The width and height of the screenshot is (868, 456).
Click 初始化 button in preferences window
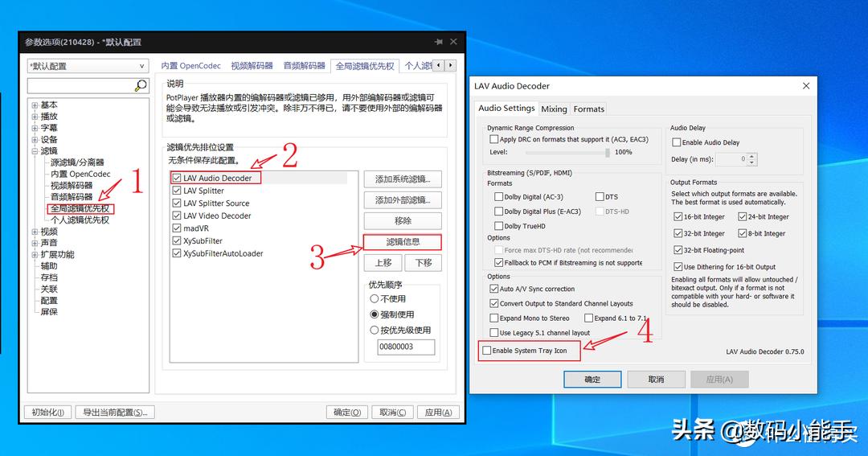[x=47, y=413]
